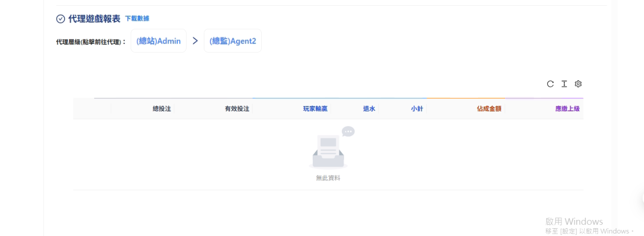Click the empty inbox no-data illustration

click(328, 151)
